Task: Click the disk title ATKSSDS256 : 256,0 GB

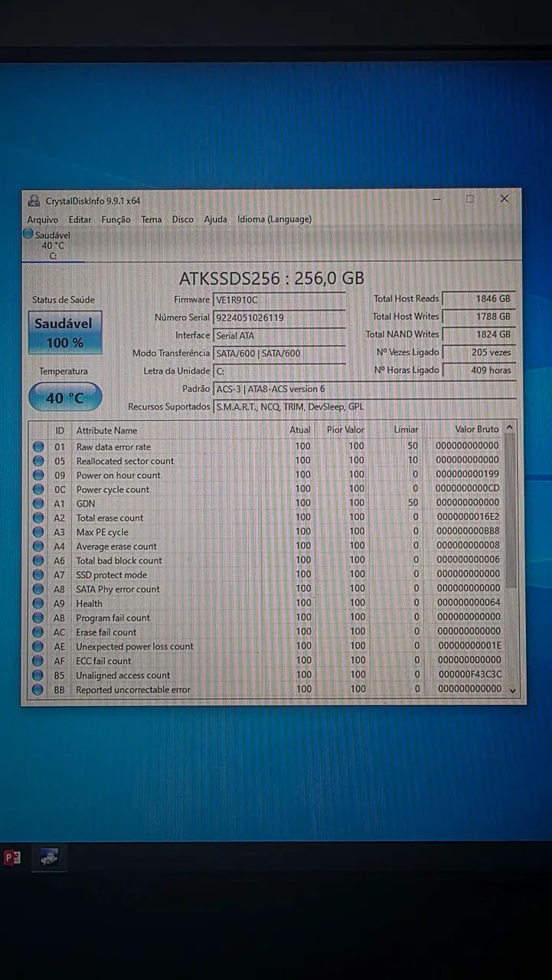Action: coord(272,278)
